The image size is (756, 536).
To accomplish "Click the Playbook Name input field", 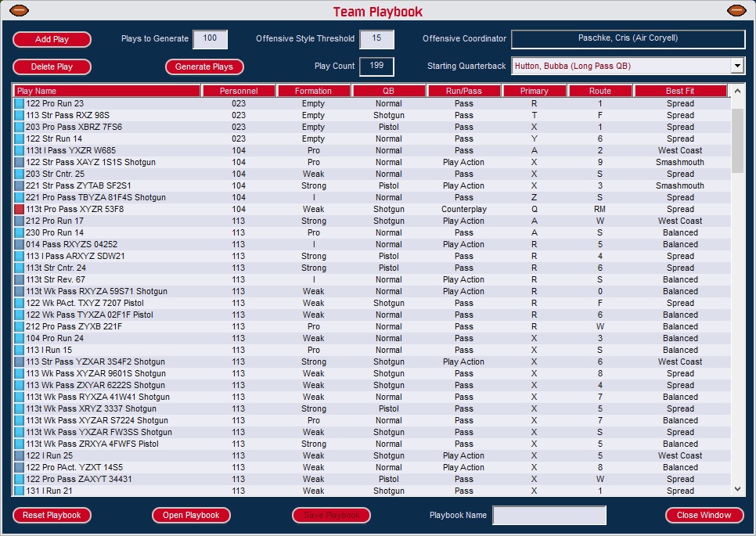I will (549, 515).
